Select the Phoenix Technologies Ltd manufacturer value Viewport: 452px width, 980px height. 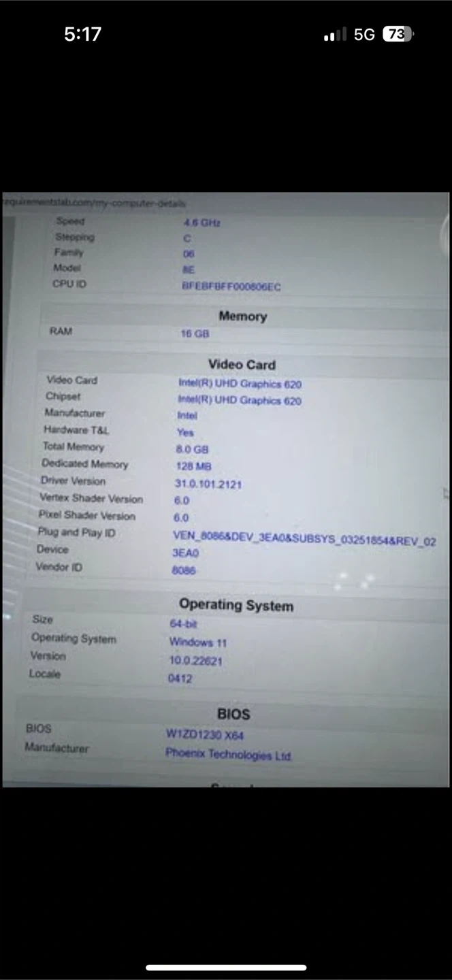click(x=228, y=755)
